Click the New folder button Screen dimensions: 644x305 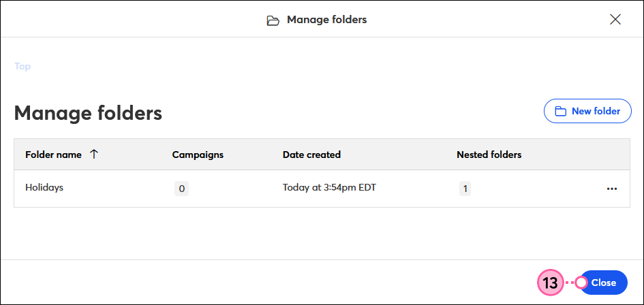pos(587,111)
